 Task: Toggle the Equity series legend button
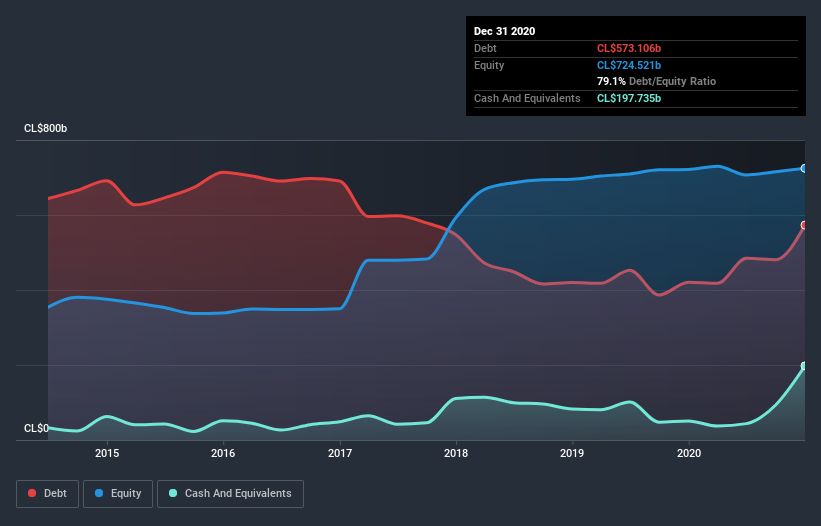[118, 494]
